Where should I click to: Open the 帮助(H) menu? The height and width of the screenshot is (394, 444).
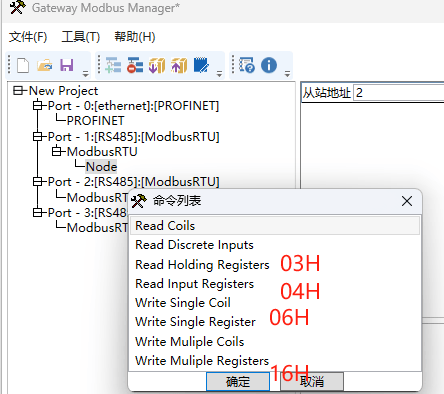pos(135,37)
